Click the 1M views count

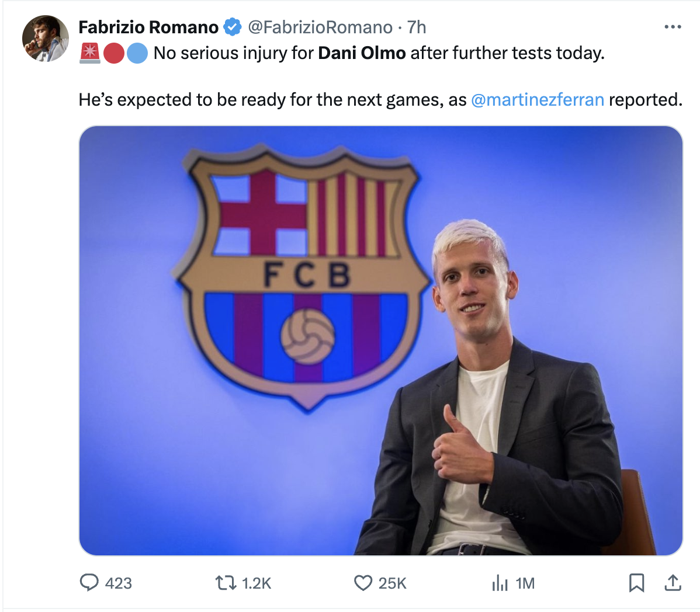point(525,583)
